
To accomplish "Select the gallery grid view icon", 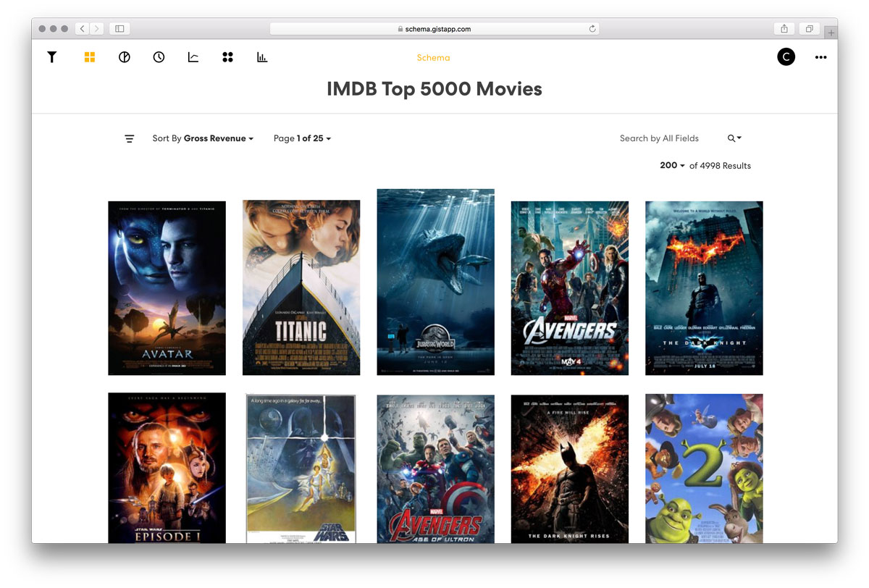I will 90,57.
